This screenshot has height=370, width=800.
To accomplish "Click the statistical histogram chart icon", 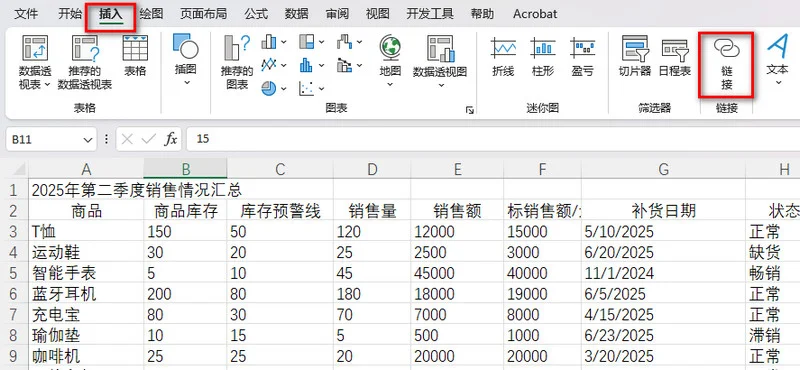I will tap(307, 65).
